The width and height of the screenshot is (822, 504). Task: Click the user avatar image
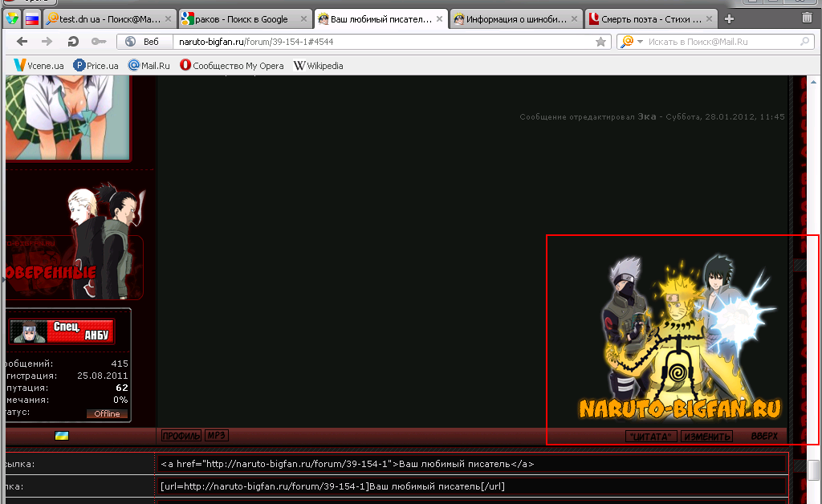[x=67, y=116]
